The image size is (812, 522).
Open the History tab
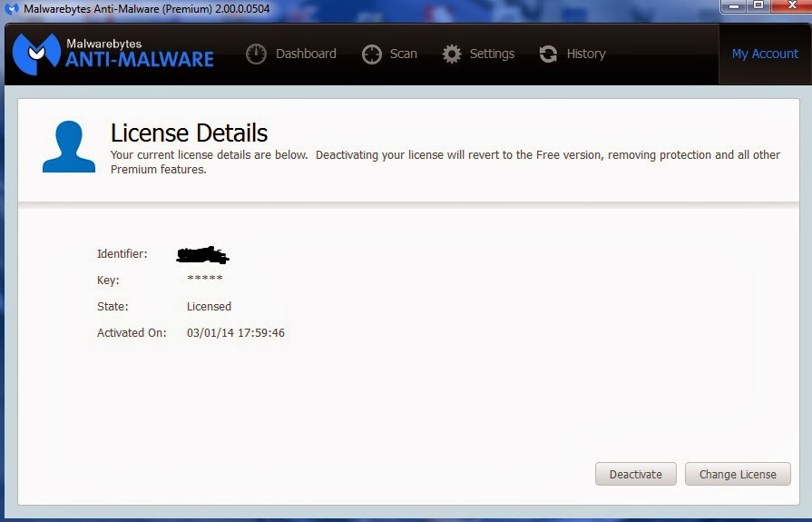[572, 54]
